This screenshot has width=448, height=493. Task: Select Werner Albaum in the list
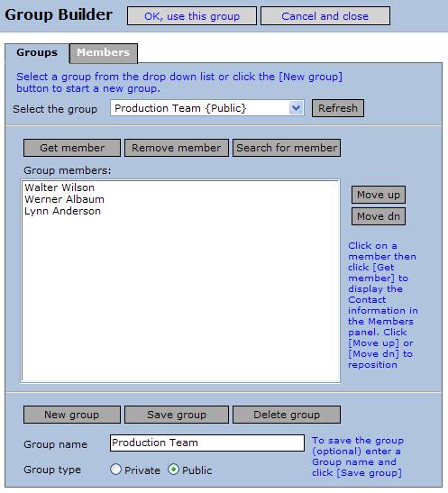click(x=64, y=199)
